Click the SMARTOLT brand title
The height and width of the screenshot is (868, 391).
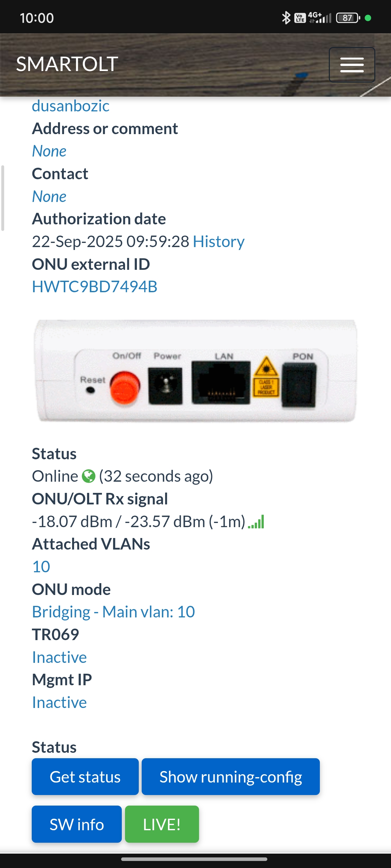[67, 64]
